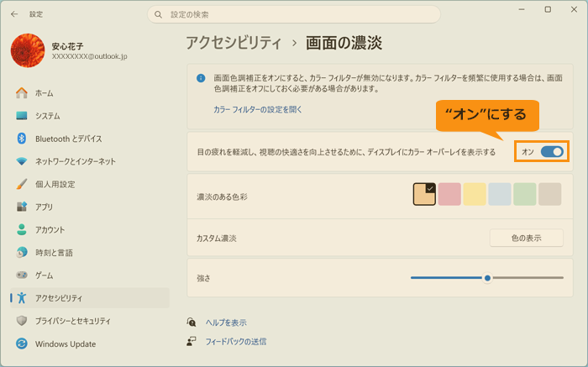The width and height of the screenshot is (588, 367).
Task: Open ヘルプを表示 link
Action: pos(226,322)
